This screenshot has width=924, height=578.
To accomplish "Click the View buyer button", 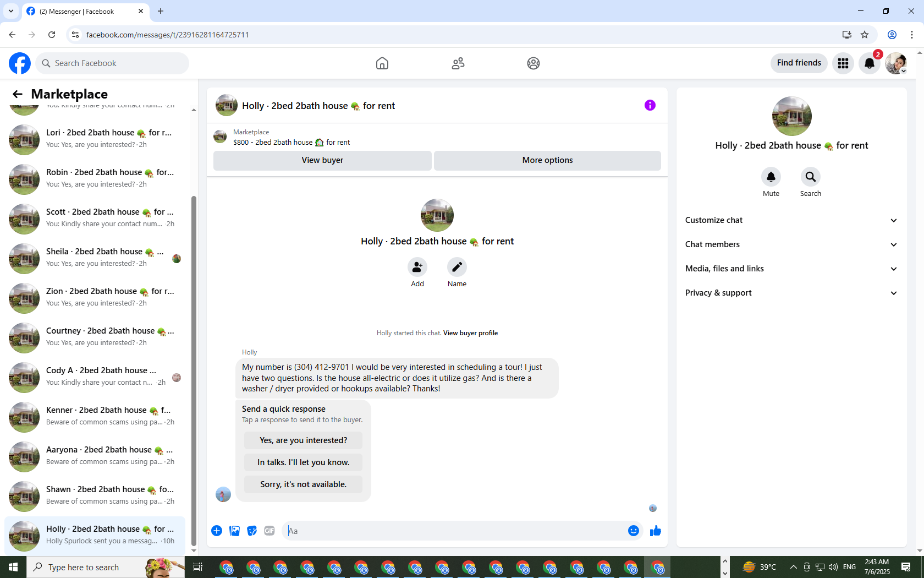I will 322,160.
